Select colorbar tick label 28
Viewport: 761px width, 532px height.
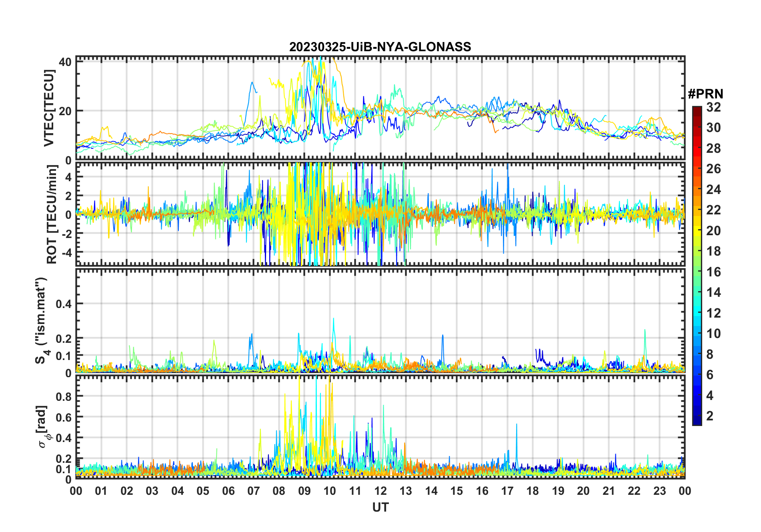coord(713,148)
